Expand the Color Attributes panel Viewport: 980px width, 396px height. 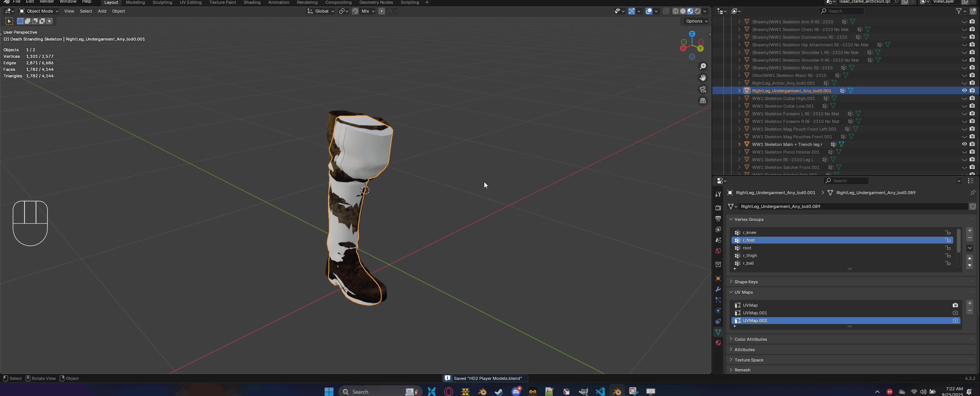point(750,339)
